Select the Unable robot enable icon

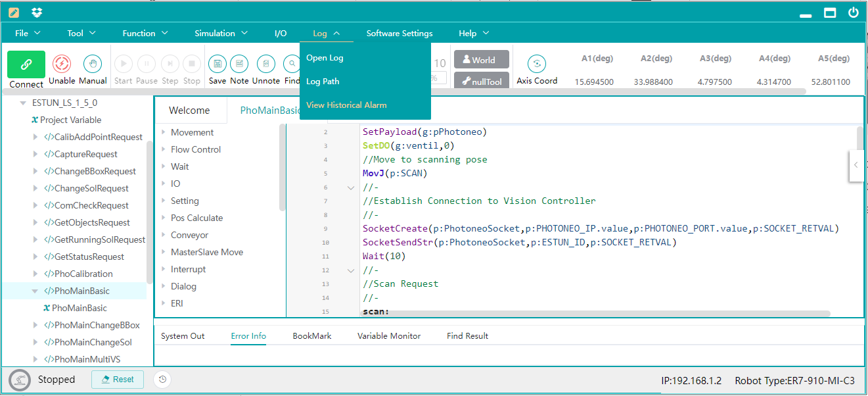(62, 64)
